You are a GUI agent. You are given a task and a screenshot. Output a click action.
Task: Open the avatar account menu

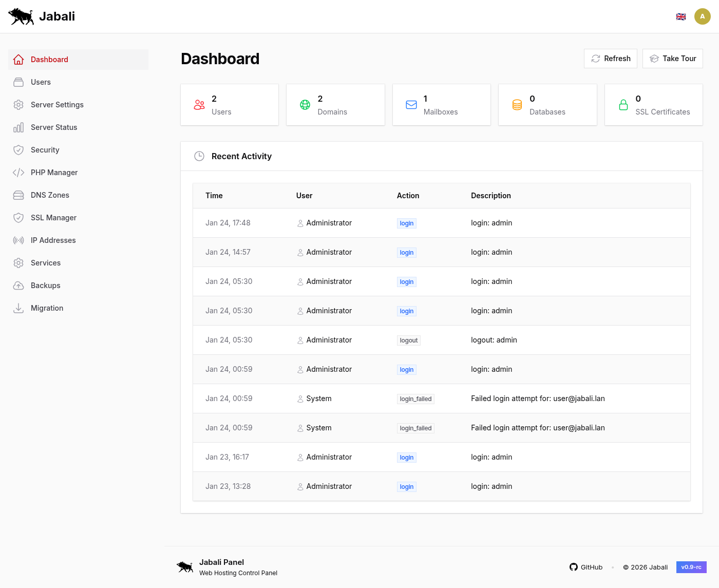click(703, 16)
